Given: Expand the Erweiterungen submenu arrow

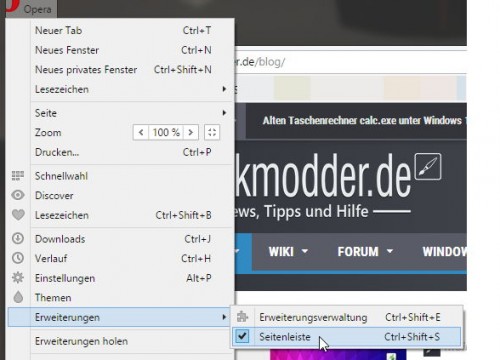Looking at the screenshot, I should click(224, 317).
